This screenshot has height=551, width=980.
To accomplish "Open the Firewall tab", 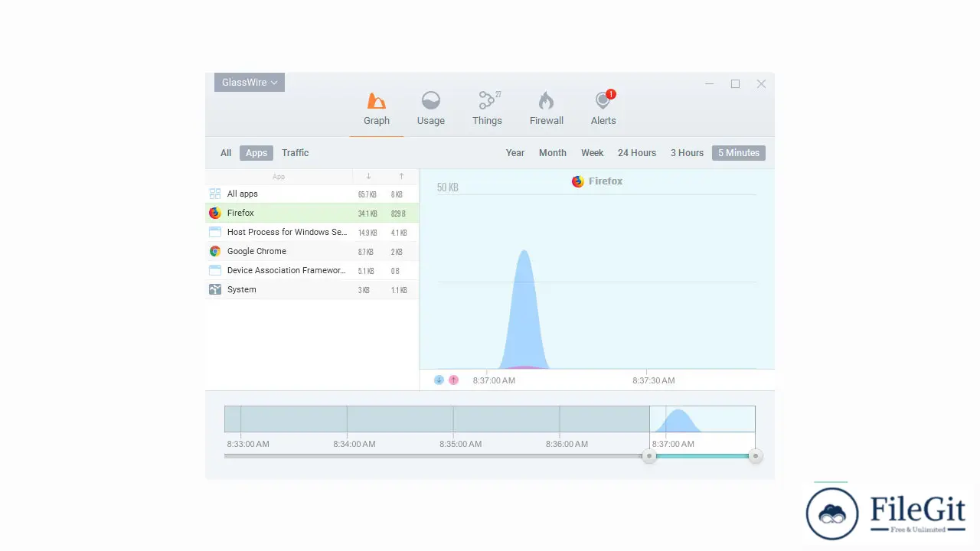I will point(547,109).
